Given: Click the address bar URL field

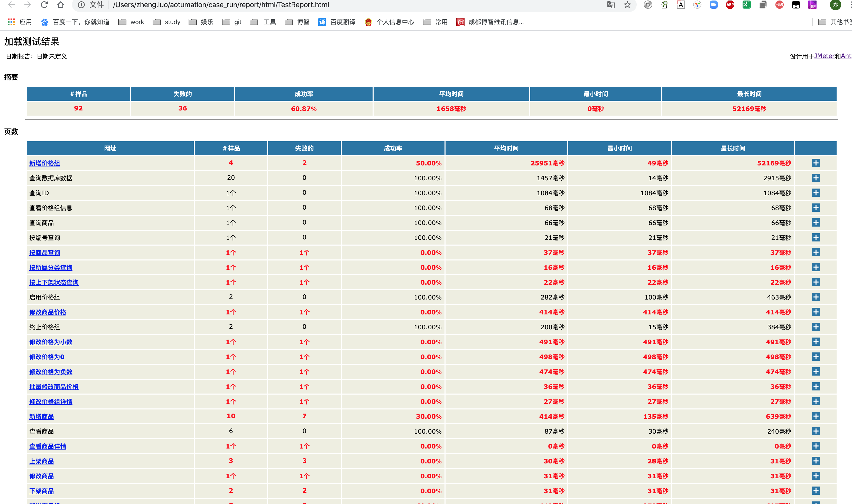Looking at the screenshot, I should pyautogui.click(x=306, y=5).
